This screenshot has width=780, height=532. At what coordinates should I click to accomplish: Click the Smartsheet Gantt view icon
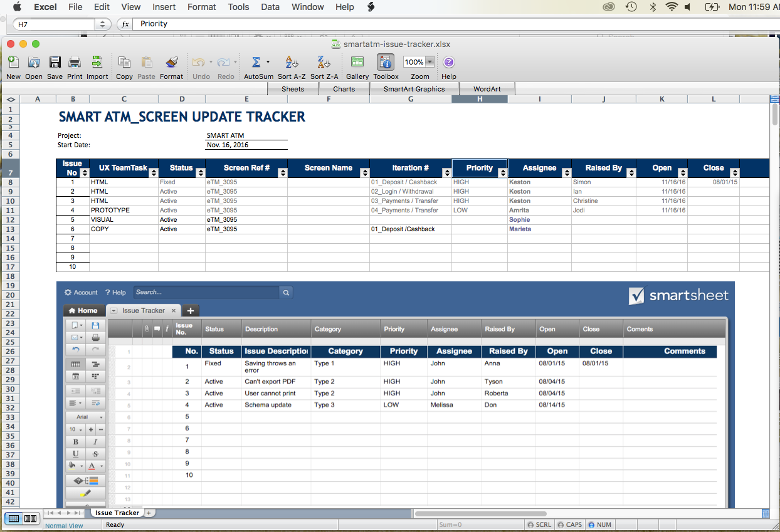(x=95, y=364)
